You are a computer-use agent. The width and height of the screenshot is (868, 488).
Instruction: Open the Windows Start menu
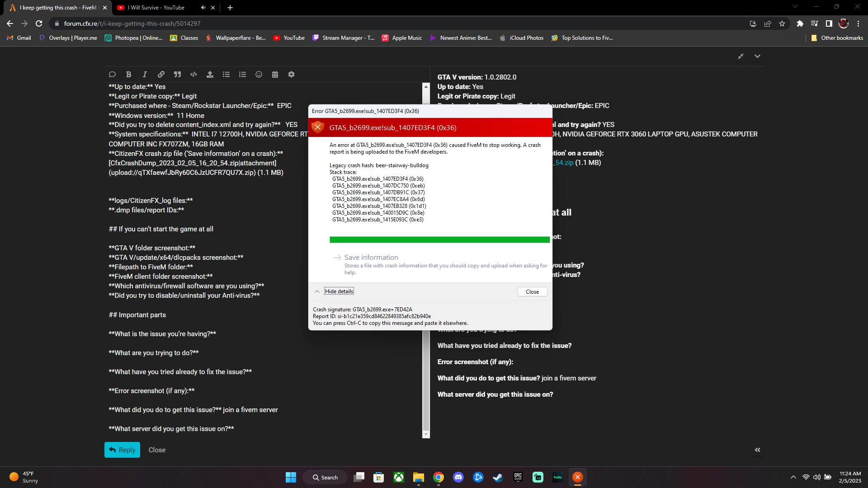tap(291, 477)
